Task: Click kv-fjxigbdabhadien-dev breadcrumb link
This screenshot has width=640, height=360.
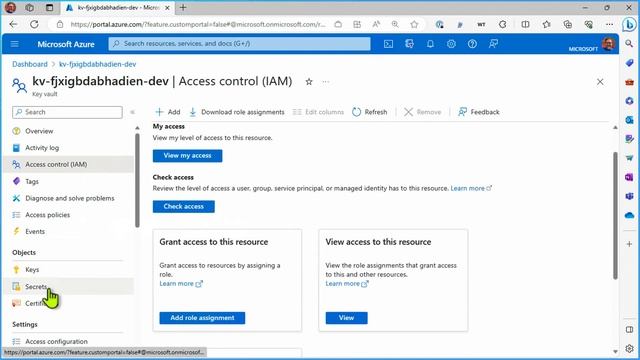Action: tap(98, 64)
